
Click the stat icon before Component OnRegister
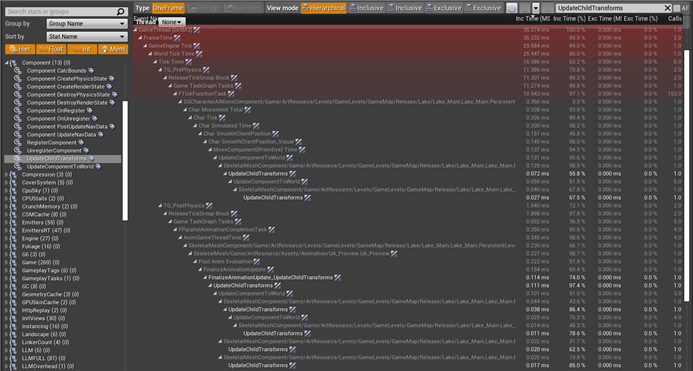tap(18, 111)
